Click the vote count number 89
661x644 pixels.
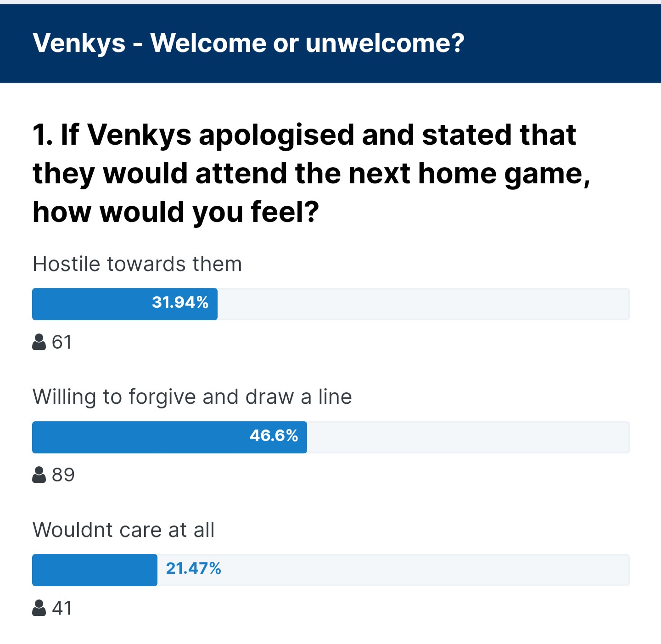coord(63,475)
